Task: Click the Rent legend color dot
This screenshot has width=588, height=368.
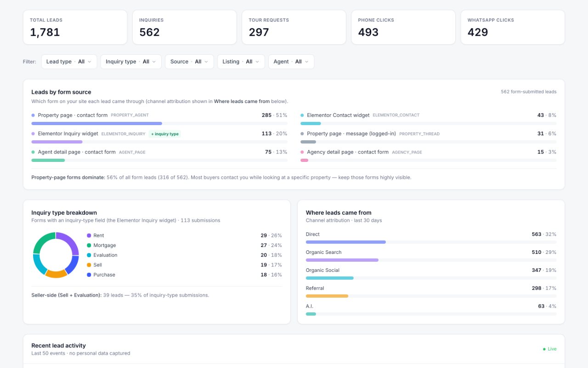Action: point(89,236)
